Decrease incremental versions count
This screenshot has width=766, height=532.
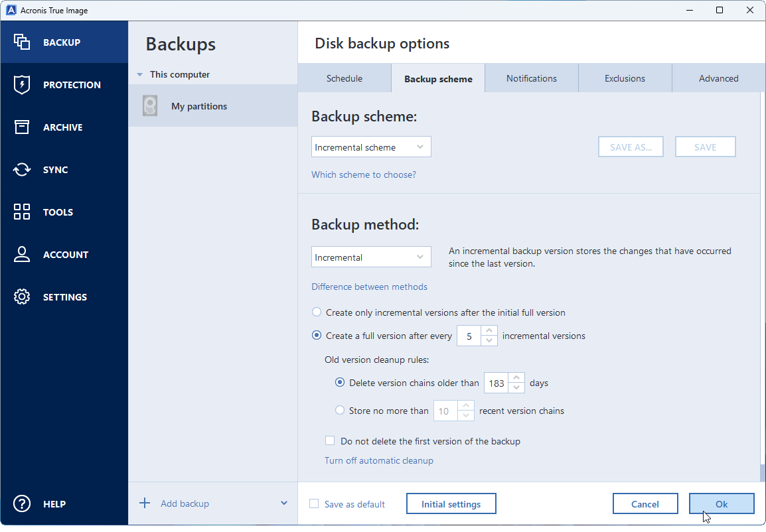(x=489, y=341)
